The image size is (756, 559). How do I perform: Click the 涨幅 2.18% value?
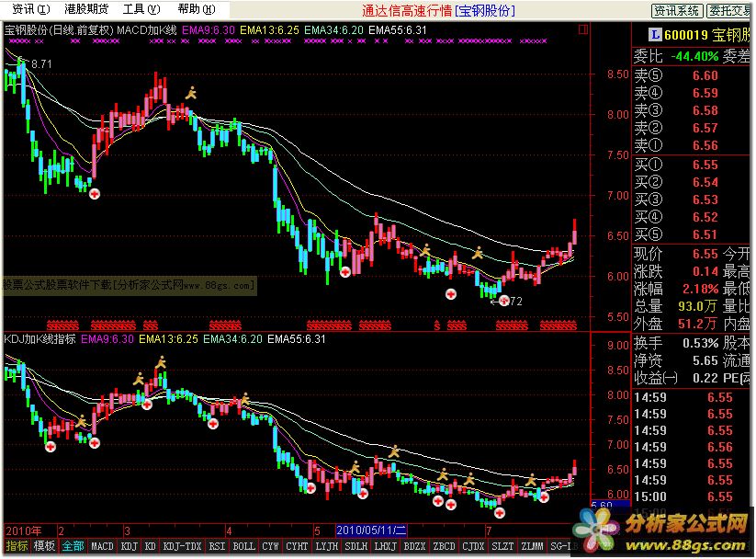(700, 289)
